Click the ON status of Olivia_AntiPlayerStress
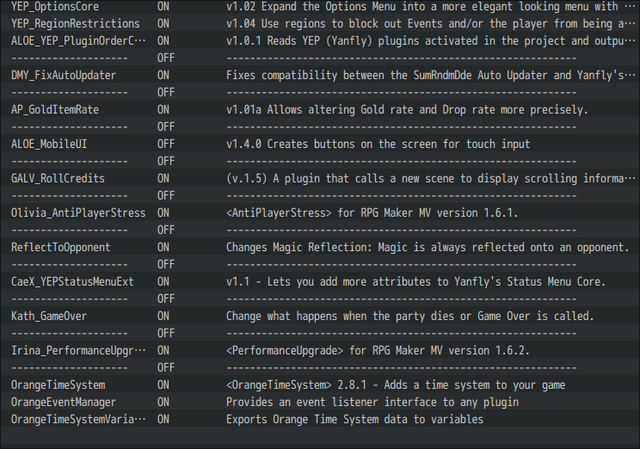Image resolution: width=640 pixels, height=449 pixels. coord(163,213)
